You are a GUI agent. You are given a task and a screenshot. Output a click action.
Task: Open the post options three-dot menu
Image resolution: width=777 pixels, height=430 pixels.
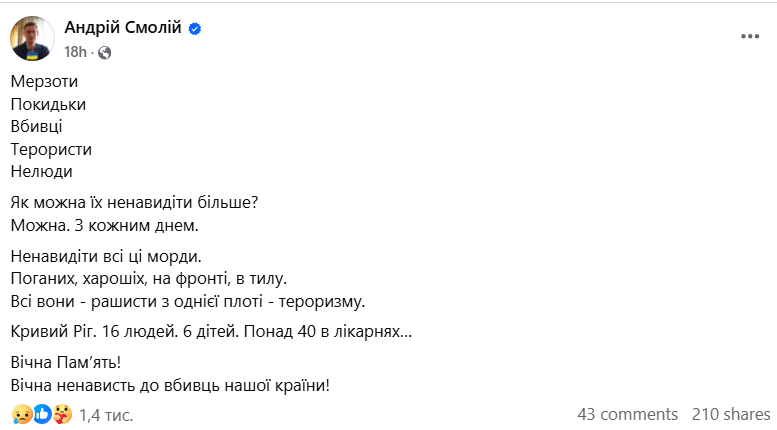tap(750, 36)
